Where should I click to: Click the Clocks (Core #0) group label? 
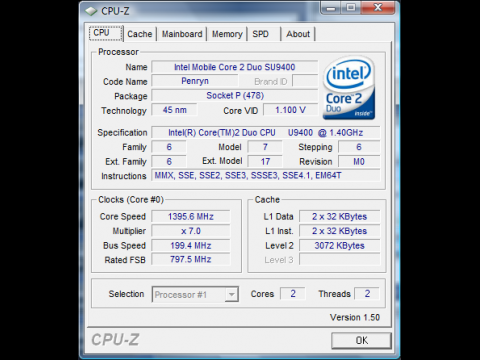click(131, 200)
